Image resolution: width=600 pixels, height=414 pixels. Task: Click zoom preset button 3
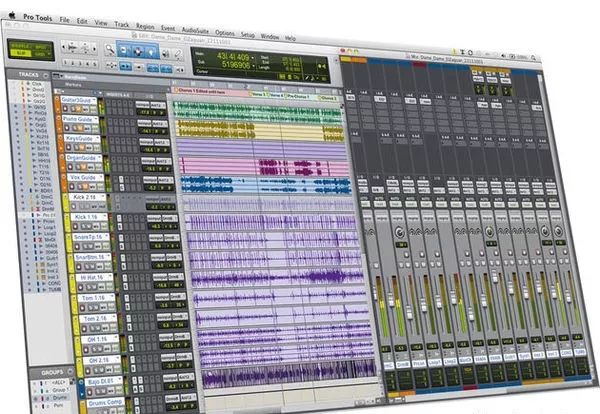pos(80,63)
